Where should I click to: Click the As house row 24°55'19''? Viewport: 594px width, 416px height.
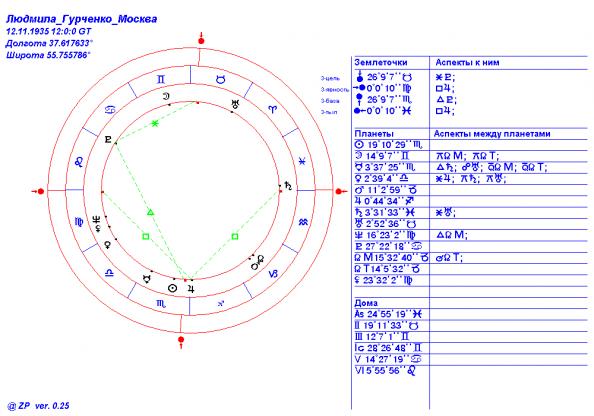coord(388,314)
